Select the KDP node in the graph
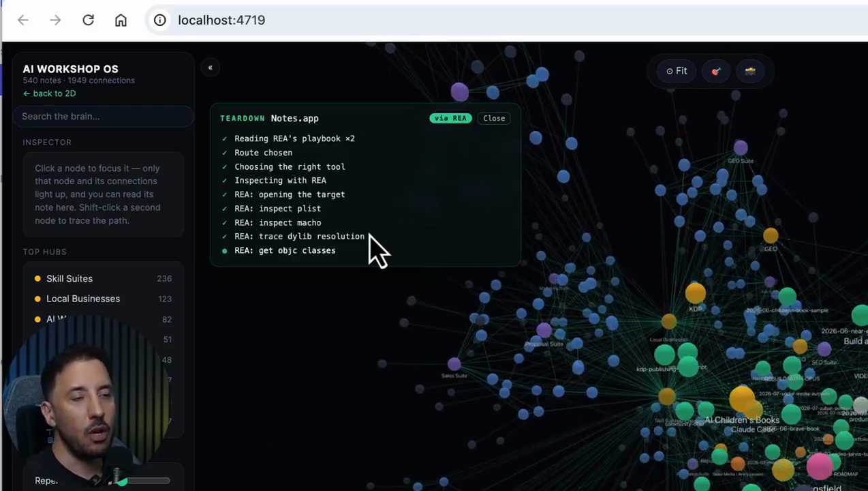 pos(695,293)
